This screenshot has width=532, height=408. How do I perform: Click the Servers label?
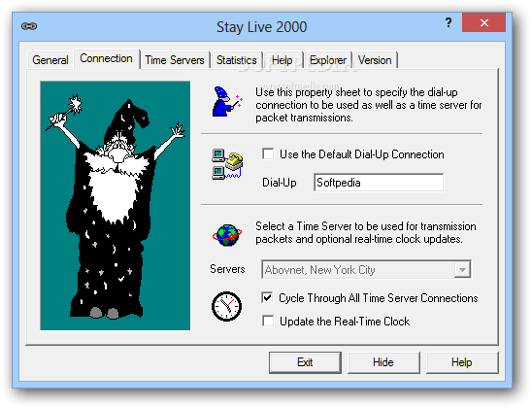click(227, 269)
